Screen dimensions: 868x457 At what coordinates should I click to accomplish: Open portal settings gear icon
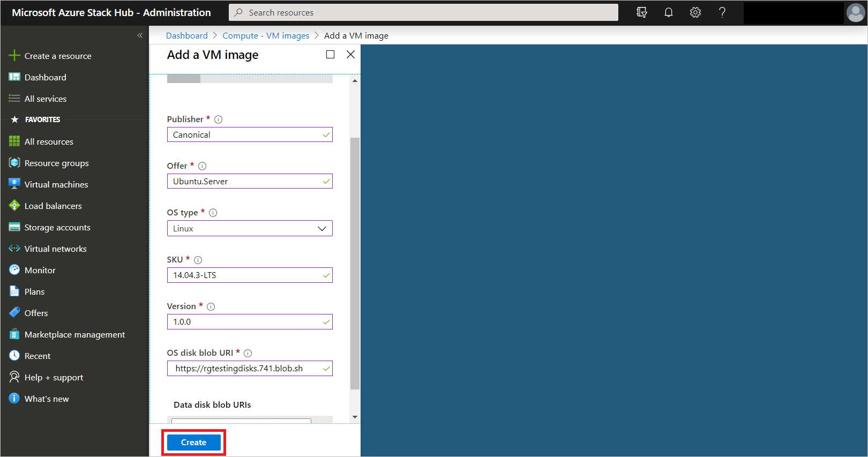click(695, 12)
